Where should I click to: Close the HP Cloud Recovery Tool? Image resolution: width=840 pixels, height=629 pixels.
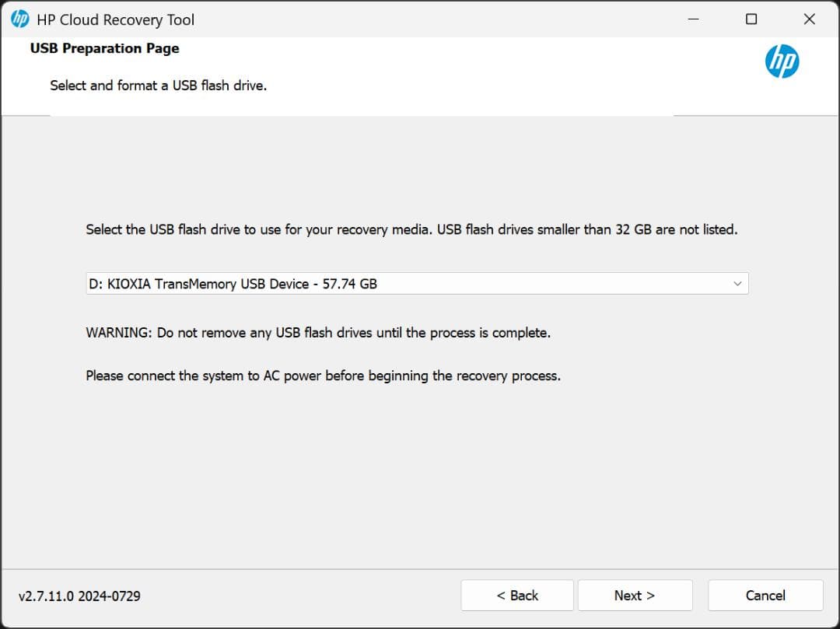809,19
